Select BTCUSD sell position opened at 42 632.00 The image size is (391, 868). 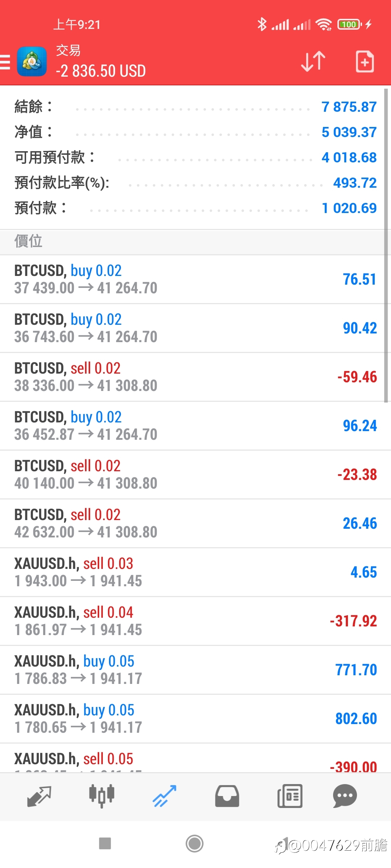[195, 523]
